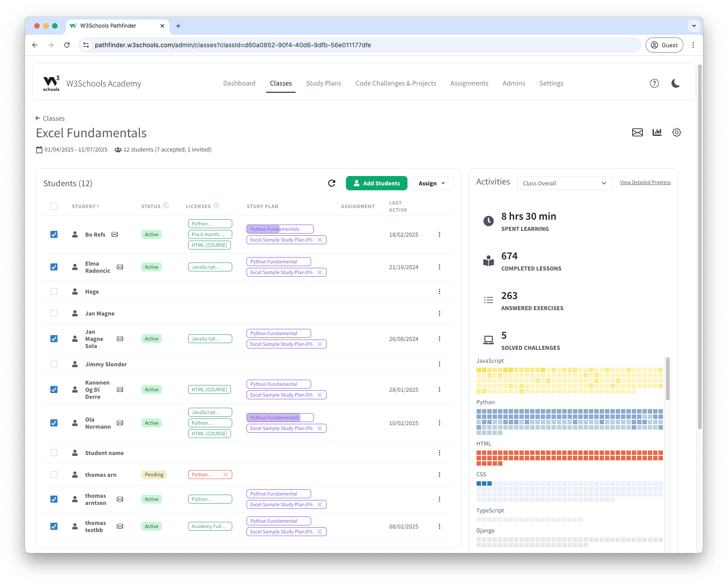Open class settings gear icon

(x=676, y=132)
